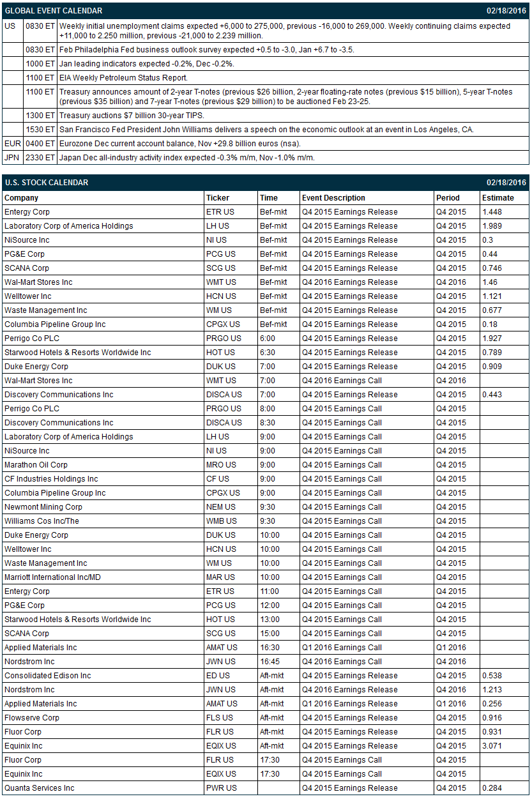Click Q1 2016 Earnings Call event description

pyautogui.click(x=342, y=648)
